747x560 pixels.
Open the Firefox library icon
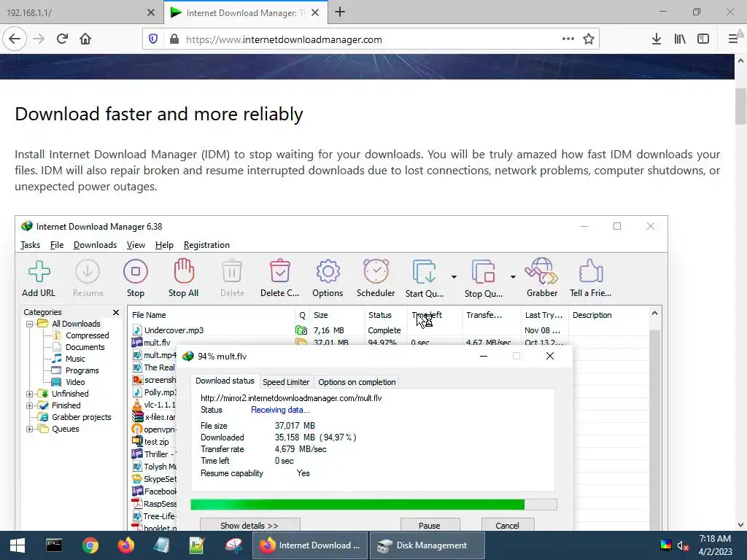click(x=680, y=39)
